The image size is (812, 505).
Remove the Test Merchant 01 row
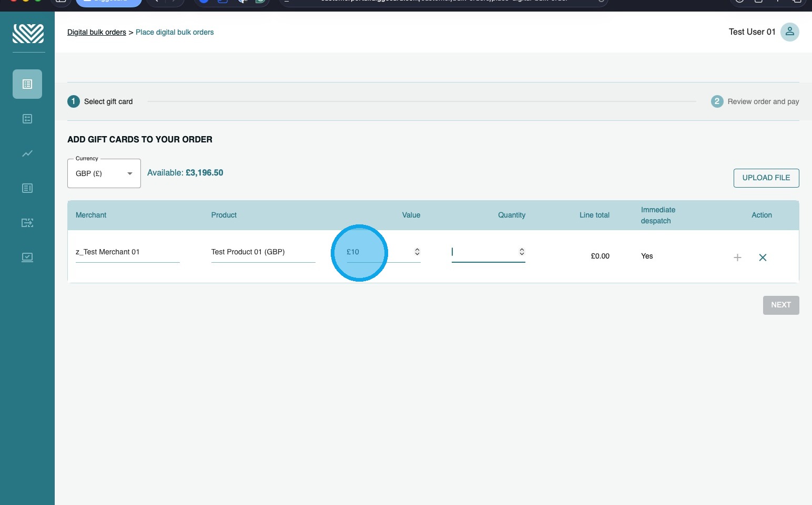tap(763, 257)
